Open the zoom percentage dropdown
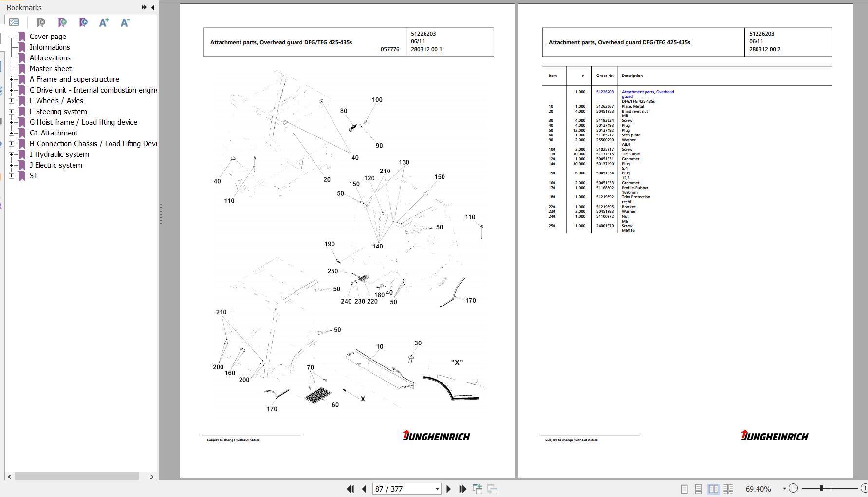The image size is (868, 497). click(x=784, y=489)
